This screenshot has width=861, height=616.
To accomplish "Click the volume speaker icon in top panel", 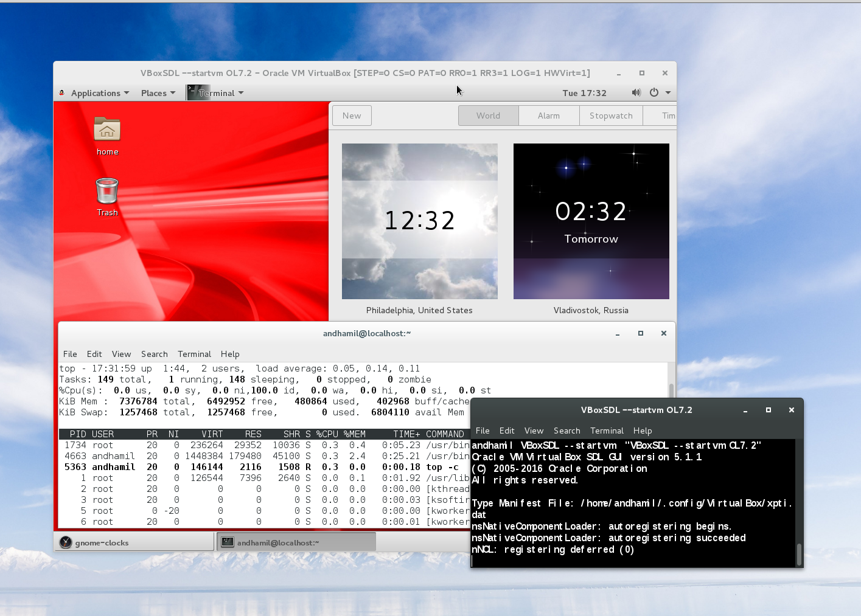I will tap(636, 92).
